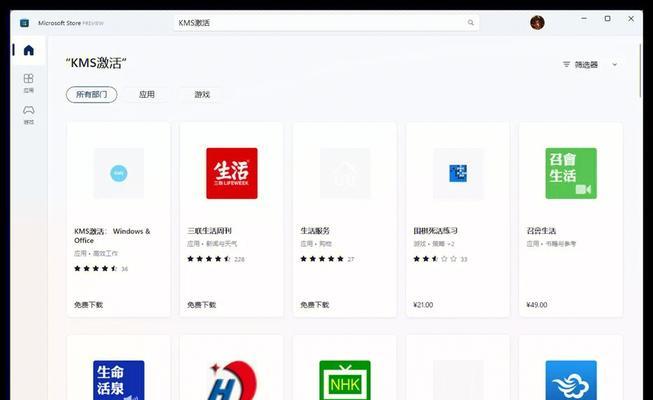The width and height of the screenshot is (653, 400).
Task: Click the star rating of 三联生活周刊
Action: (209, 259)
